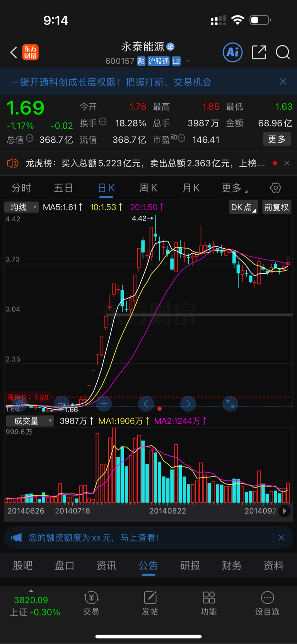Image resolution: width=297 pixels, height=644 pixels.
Task: Tap the 4.42 high price marker
Action: (143, 218)
